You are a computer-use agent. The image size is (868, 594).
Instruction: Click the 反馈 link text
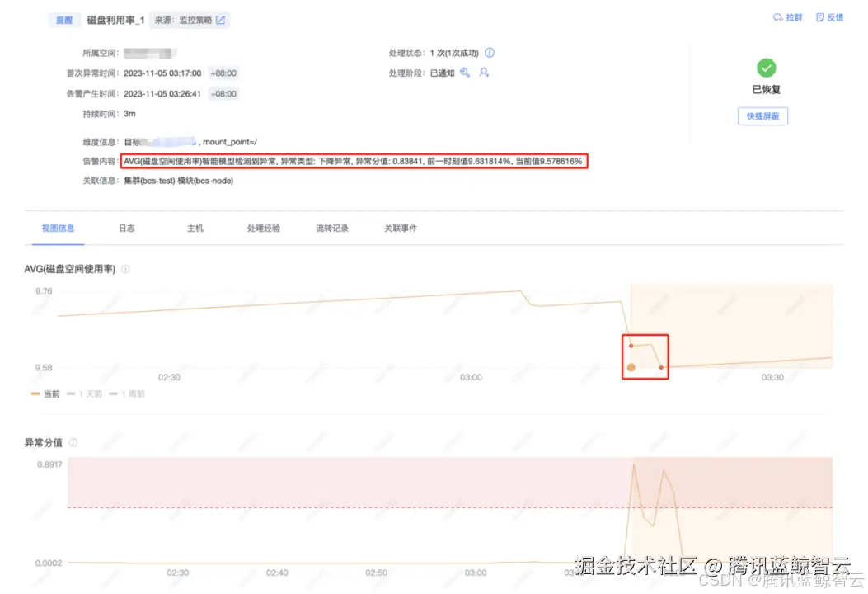point(835,17)
